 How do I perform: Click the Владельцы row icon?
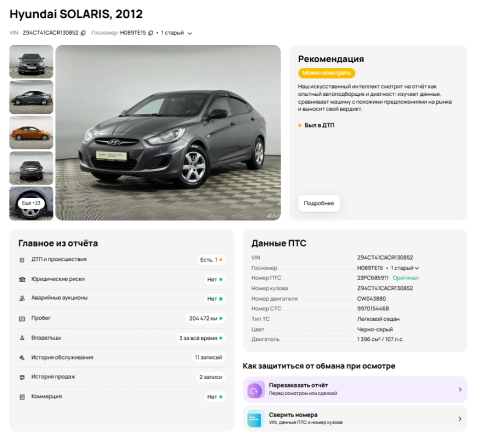[22, 338]
